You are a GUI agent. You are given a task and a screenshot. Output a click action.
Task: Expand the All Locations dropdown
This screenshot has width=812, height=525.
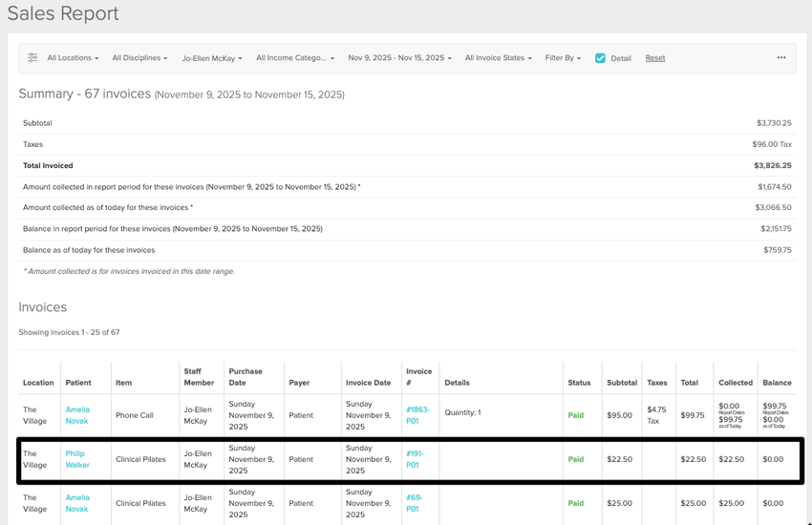pos(73,58)
